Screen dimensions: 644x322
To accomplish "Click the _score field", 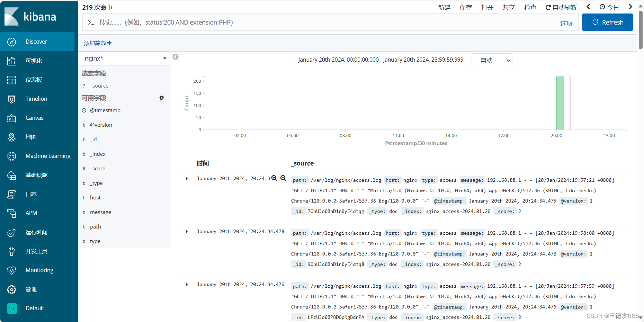I will point(98,169).
